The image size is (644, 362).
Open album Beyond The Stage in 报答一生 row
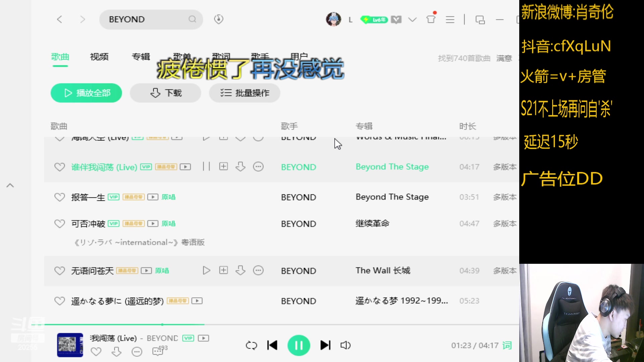(x=392, y=197)
